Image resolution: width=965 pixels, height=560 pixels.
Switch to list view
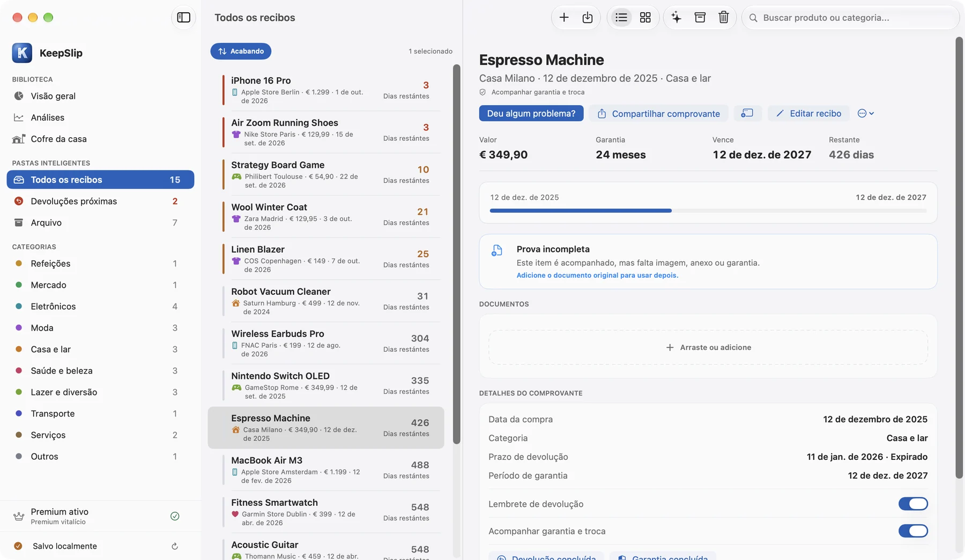[x=621, y=18]
